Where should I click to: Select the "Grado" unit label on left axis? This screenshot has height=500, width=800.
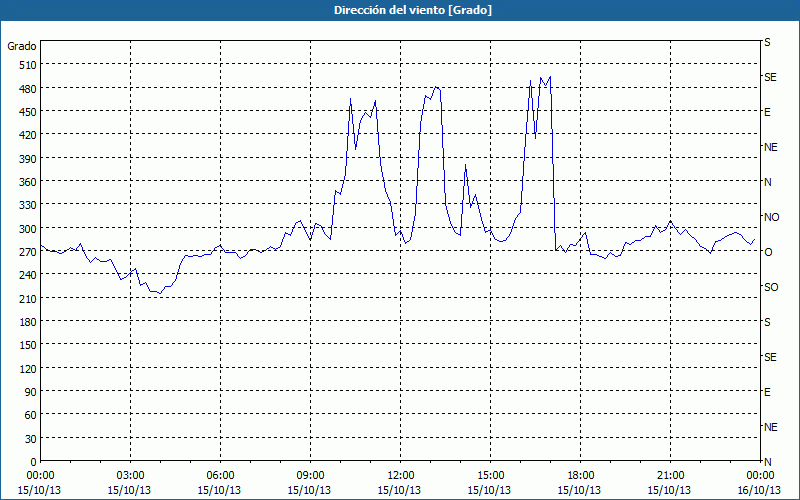pos(22,46)
